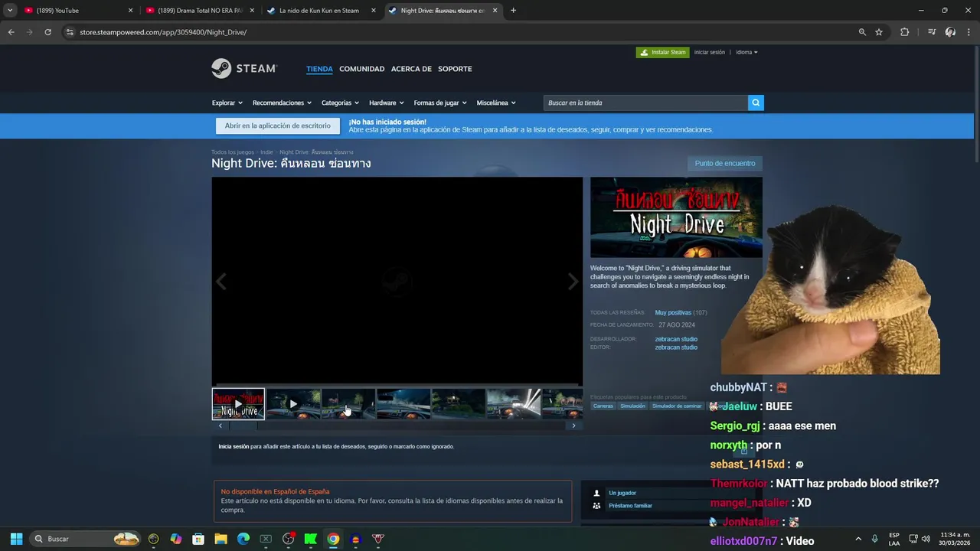Open Google Chrome in the taskbar
The height and width of the screenshot is (551, 980).
(x=333, y=539)
